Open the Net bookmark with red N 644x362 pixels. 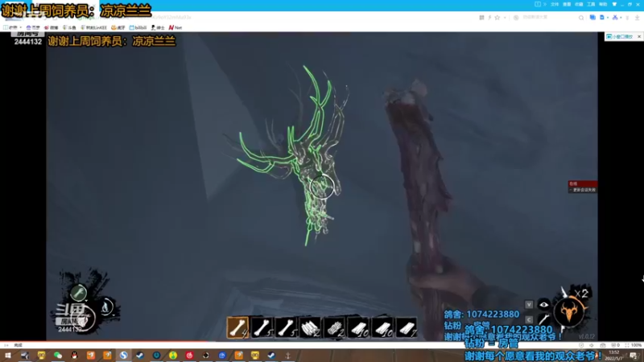point(175,27)
